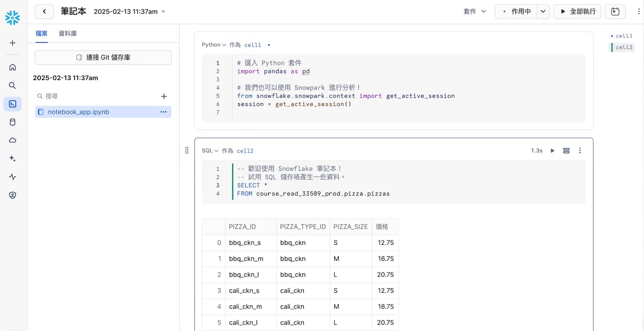Image resolution: width=644 pixels, height=331 pixels.
Task: Open the Search icon in sidebar
Action: [x=13, y=85]
